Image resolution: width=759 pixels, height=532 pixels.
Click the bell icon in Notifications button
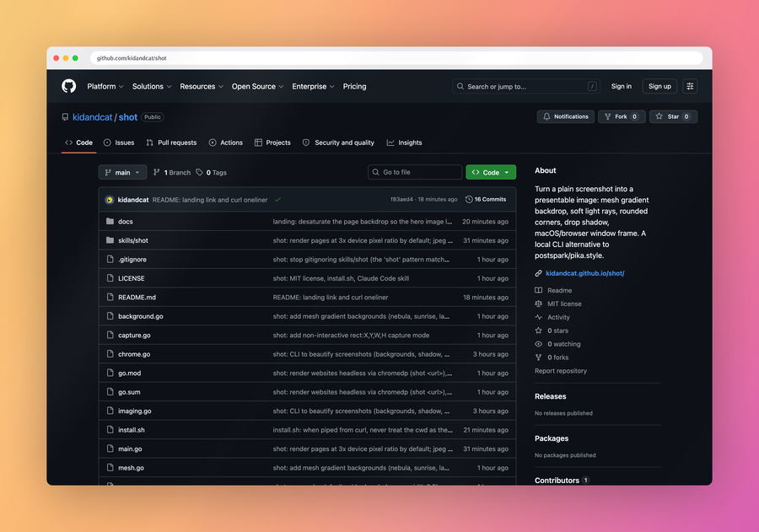[x=546, y=116]
